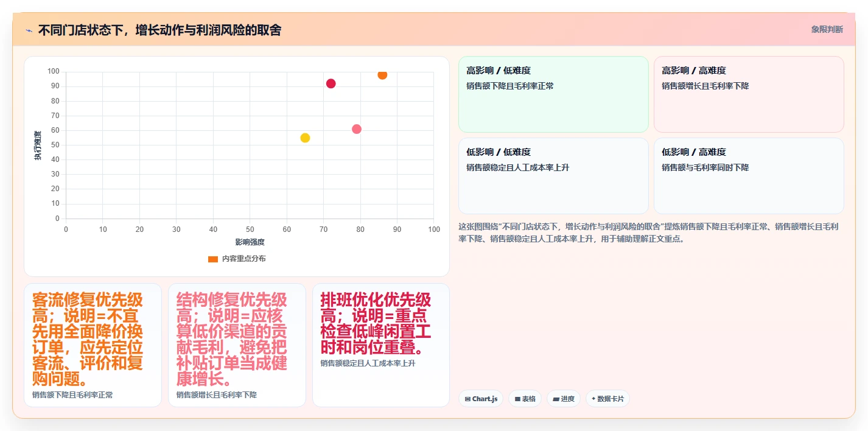This screenshot has width=868, height=431.
Task: Click the 进度 tag pill
Action: [564, 399]
